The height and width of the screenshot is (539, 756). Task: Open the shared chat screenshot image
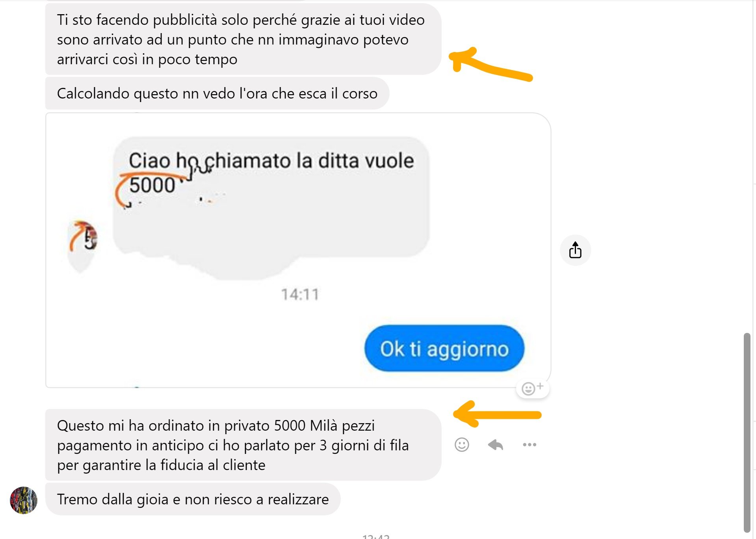[x=298, y=250]
